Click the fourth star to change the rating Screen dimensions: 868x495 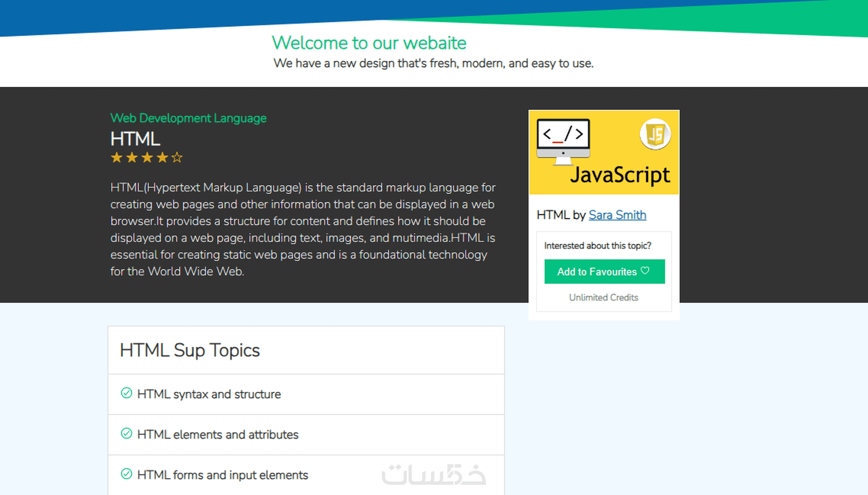(x=161, y=157)
